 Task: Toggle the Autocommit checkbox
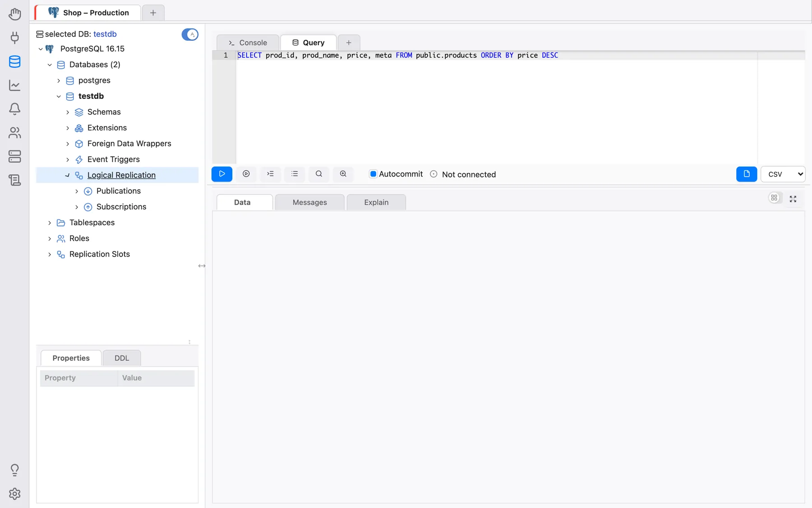coord(373,174)
